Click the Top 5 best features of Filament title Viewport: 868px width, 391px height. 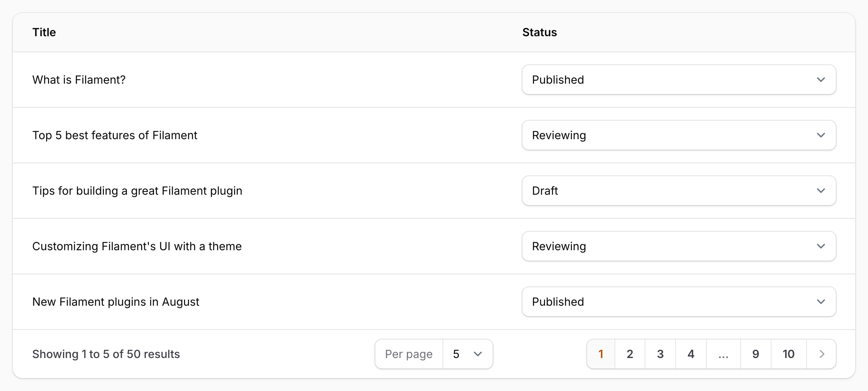(115, 135)
